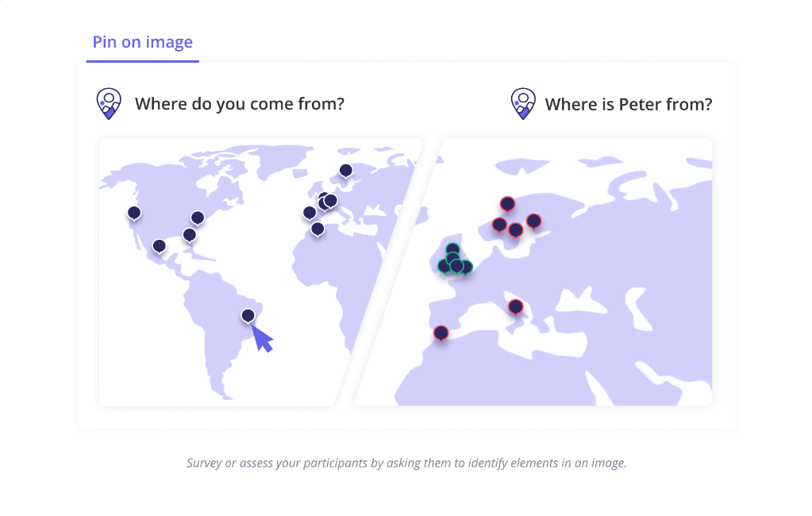Click the map pin icon beside "Where do you come from?"
Image resolution: width=812 pixels, height=516 pixels.
pos(109,104)
